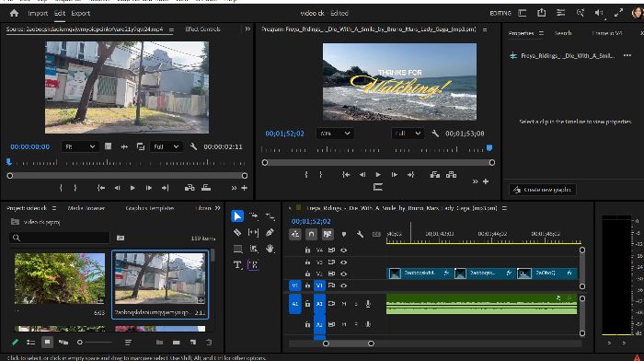Mute audio track A1
This screenshot has height=361, width=644.
[x=344, y=304]
